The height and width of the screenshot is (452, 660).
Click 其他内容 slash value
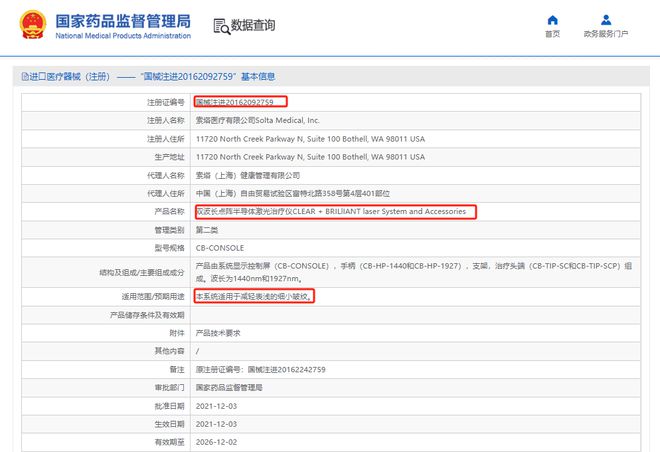click(197, 351)
